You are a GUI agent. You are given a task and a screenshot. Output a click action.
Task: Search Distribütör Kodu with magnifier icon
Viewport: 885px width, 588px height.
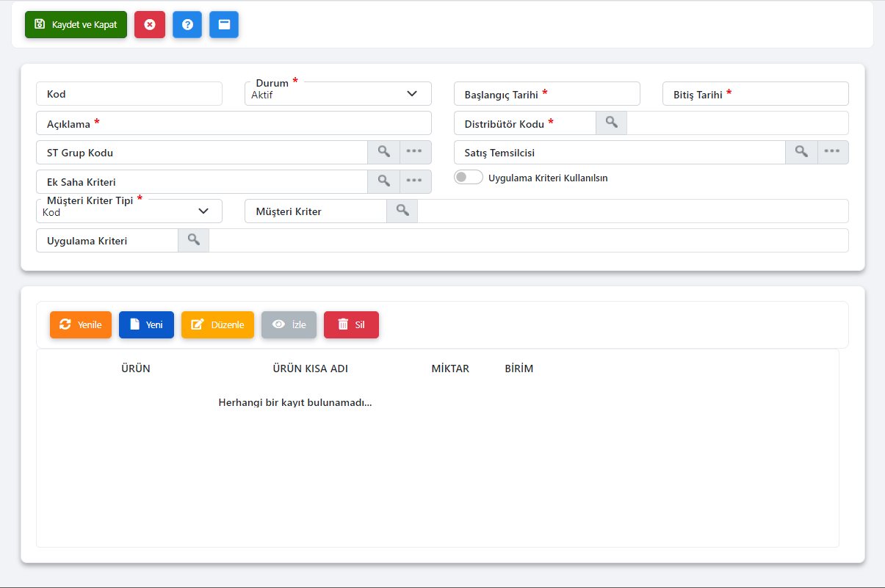click(x=611, y=123)
